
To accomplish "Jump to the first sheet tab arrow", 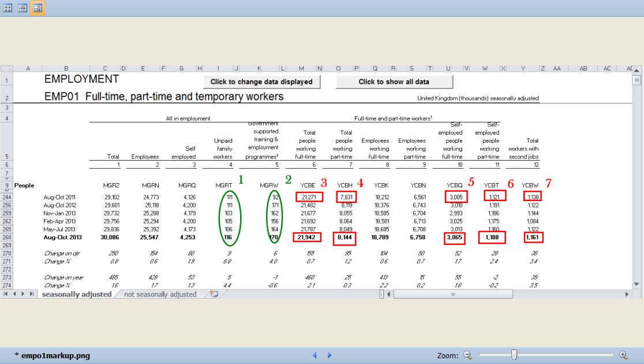I will coord(6,294).
